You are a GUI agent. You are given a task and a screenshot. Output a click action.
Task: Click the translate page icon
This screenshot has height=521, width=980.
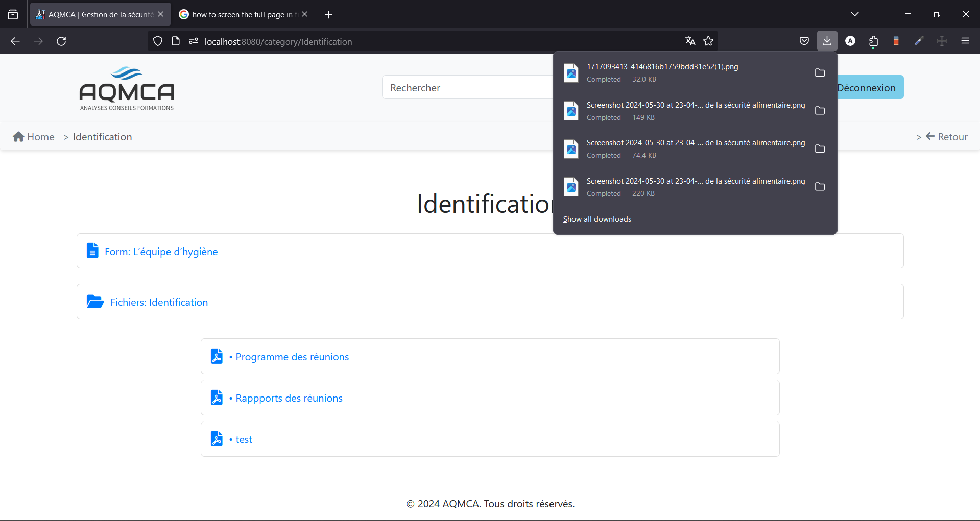coord(690,41)
